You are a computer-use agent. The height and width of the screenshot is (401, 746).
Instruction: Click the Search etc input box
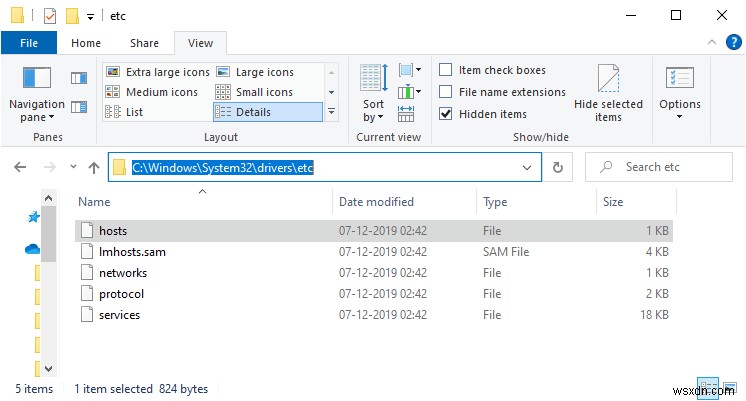pos(660,167)
